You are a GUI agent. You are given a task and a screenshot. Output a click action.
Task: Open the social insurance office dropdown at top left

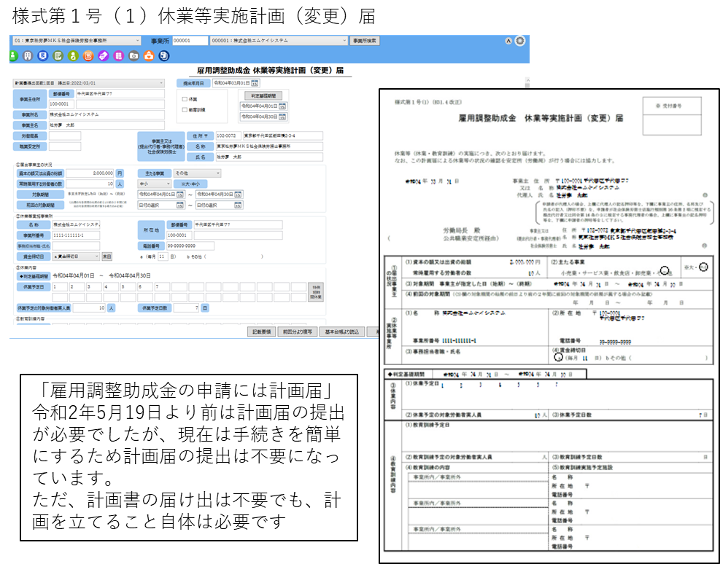pyautogui.click(x=76, y=41)
